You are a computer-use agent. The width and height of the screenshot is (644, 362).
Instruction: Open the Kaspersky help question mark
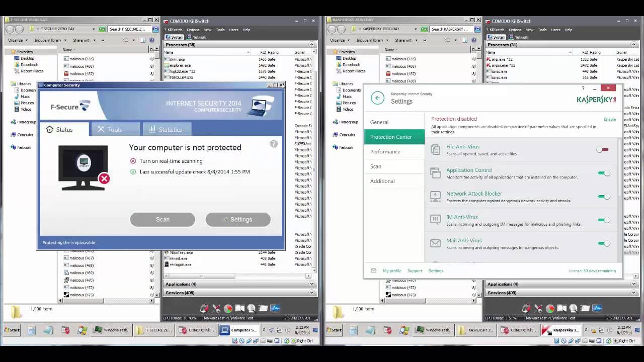[x=583, y=88]
